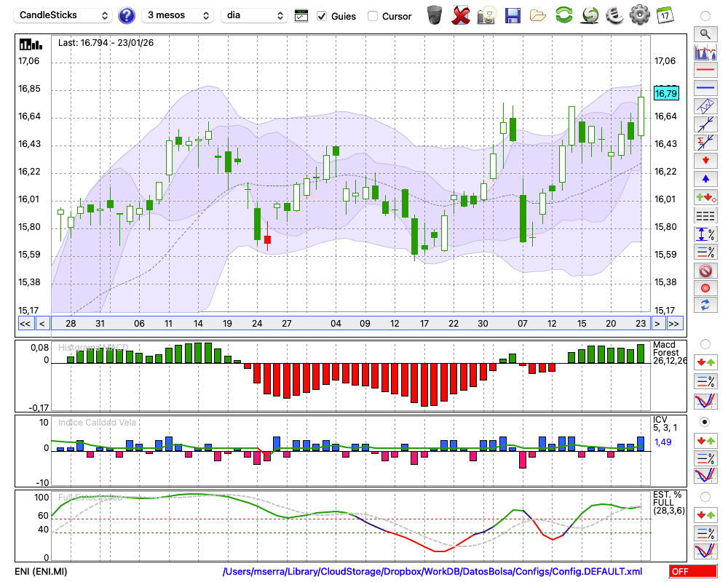Open the CandleSticks chart type dropdown
The width and height of the screenshot is (728, 582).
coord(64,15)
